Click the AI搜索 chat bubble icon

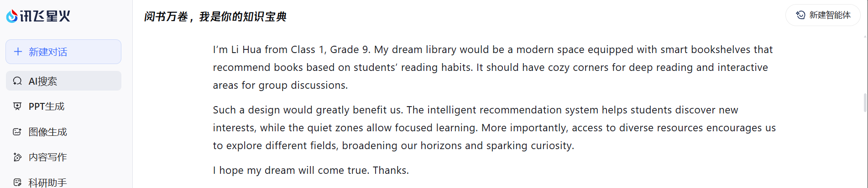(x=17, y=81)
